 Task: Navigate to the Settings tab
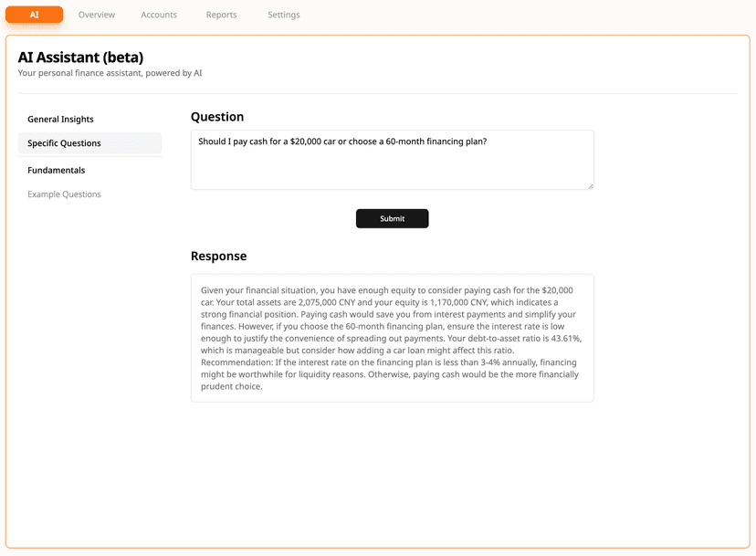coord(283,15)
